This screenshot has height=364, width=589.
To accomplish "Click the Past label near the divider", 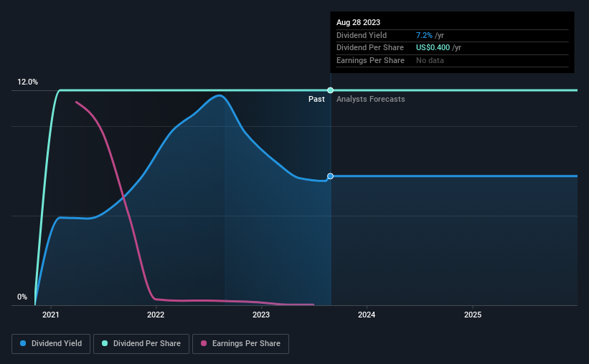I will [x=316, y=99].
